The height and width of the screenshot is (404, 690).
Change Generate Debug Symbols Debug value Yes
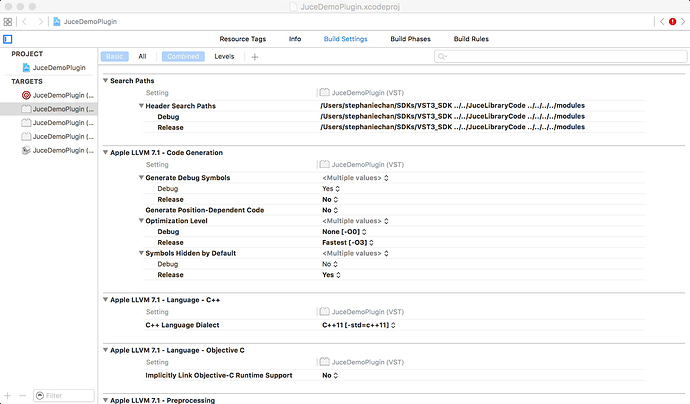(331, 188)
